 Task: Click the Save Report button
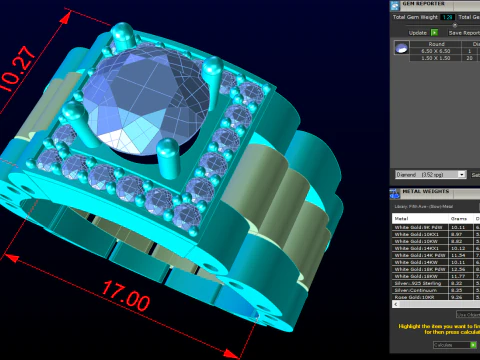point(464,33)
